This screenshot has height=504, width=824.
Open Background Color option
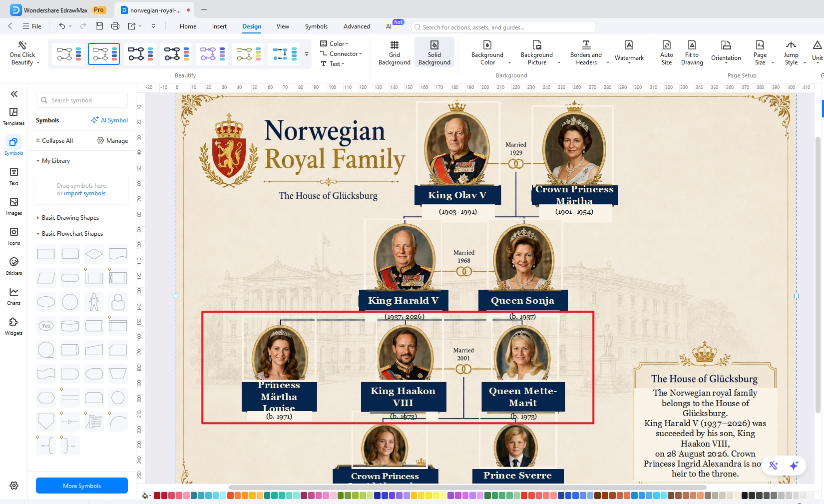click(x=487, y=53)
